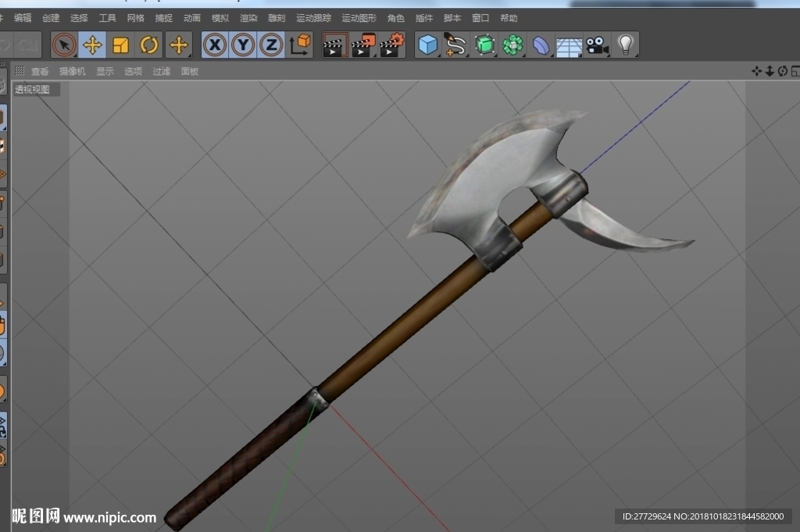Add a camera object
The width and height of the screenshot is (800, 532).
(x=597, y=45)
